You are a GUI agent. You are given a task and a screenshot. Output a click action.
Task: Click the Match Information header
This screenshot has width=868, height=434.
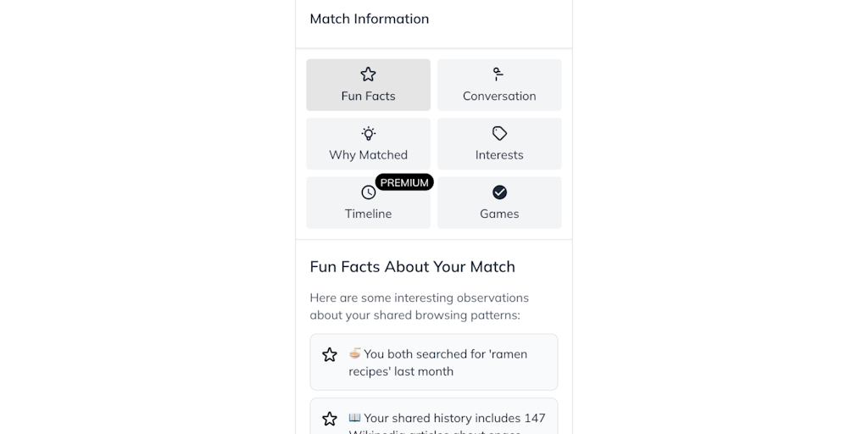point(370,19)
